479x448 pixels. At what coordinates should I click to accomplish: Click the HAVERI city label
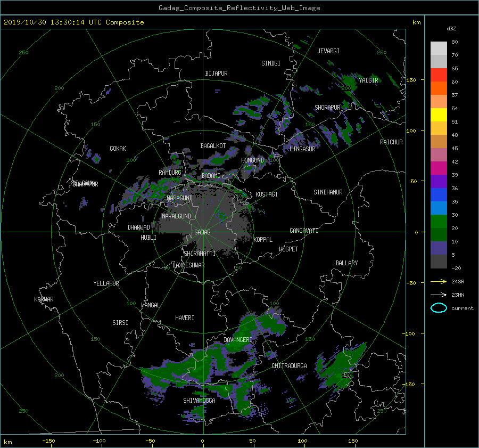(x=185, y=318)
